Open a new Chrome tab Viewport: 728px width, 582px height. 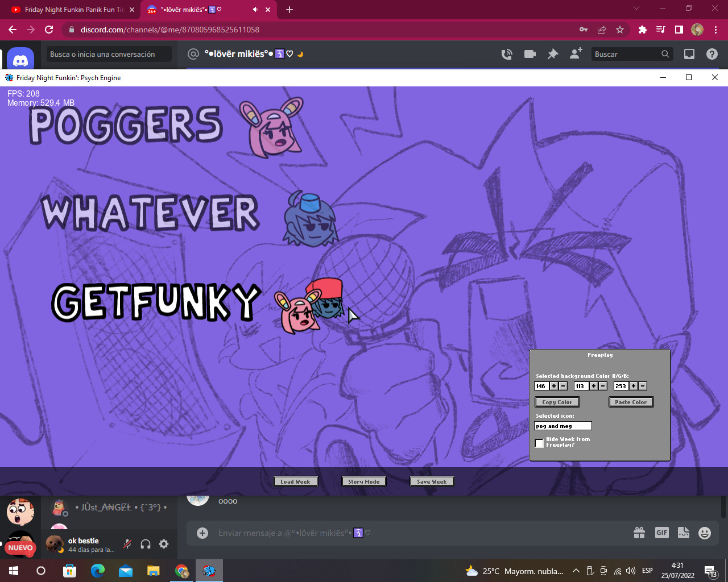pyautogui.click(x=289, y=10)
